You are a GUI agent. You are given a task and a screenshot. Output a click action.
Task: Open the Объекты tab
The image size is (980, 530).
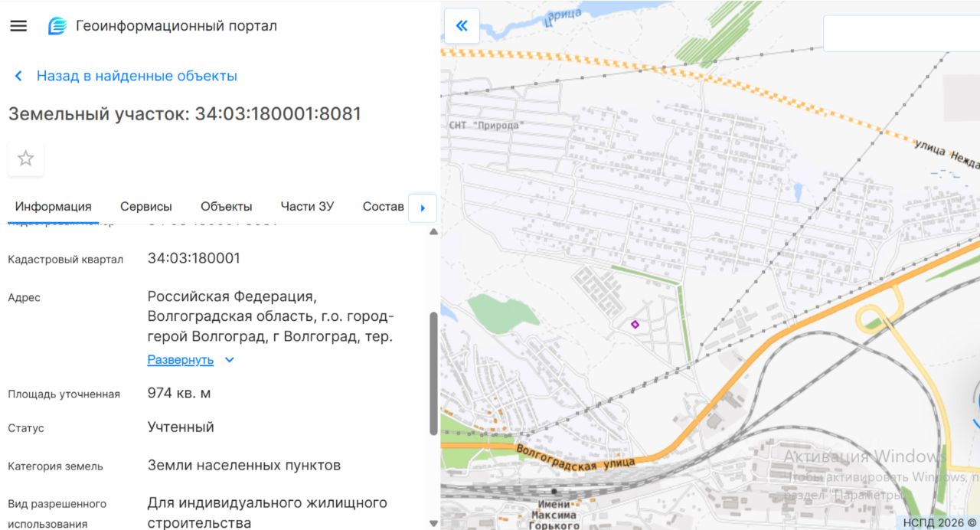pyautogui.click(x=227, y=207)
